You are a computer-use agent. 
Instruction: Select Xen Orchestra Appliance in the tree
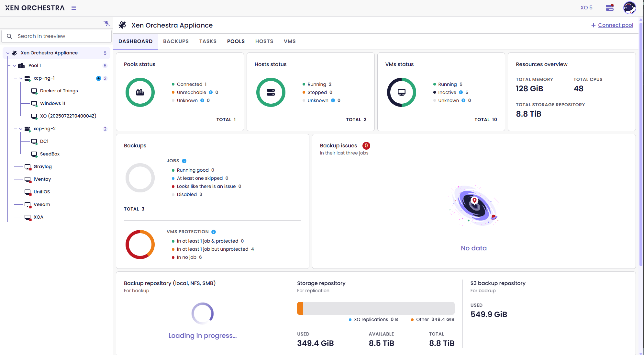(57, 53)
